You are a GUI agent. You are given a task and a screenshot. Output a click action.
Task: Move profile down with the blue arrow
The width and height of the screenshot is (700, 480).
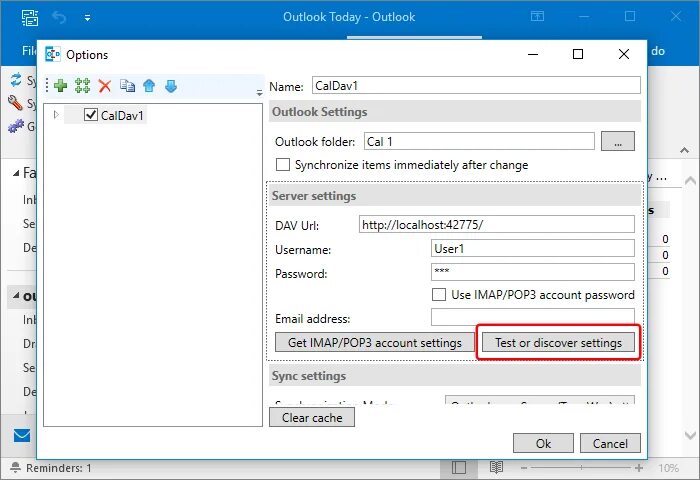[x=171, y=86]
